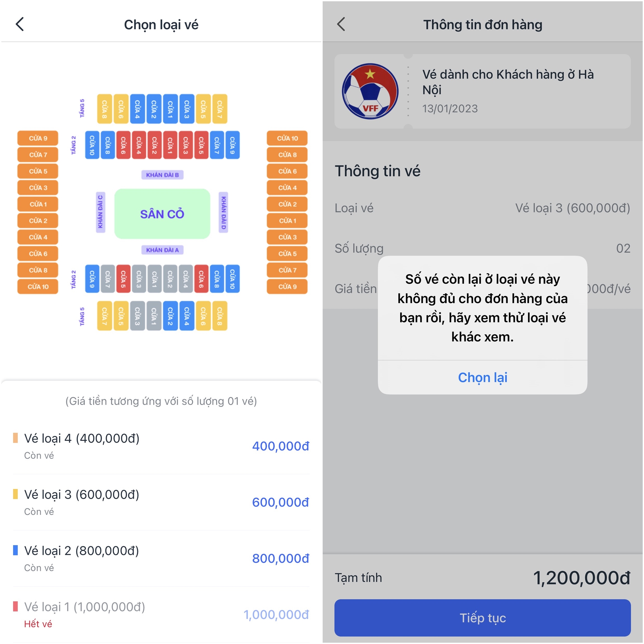Image resolution: width=644 pixels, height=644 pixels.
Task: Tap the yellow Vé loại 3 color marker
Action: pos(15,494)
